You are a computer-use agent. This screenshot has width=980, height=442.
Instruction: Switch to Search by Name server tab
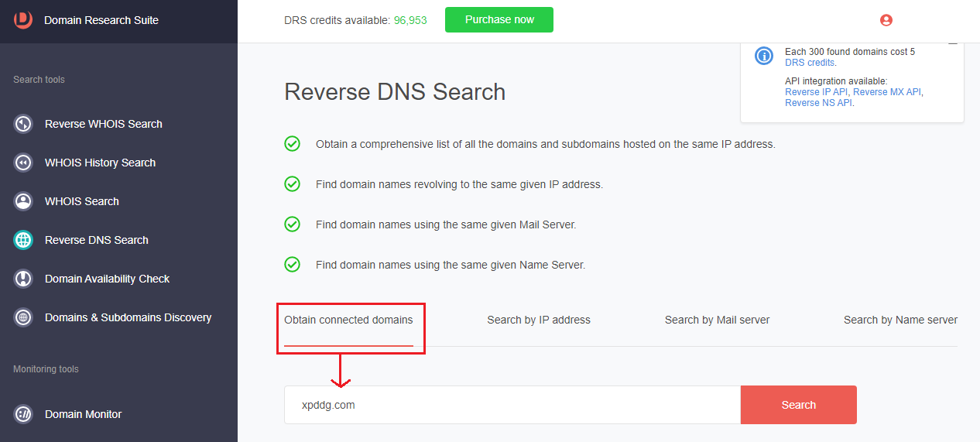point(900,320)
